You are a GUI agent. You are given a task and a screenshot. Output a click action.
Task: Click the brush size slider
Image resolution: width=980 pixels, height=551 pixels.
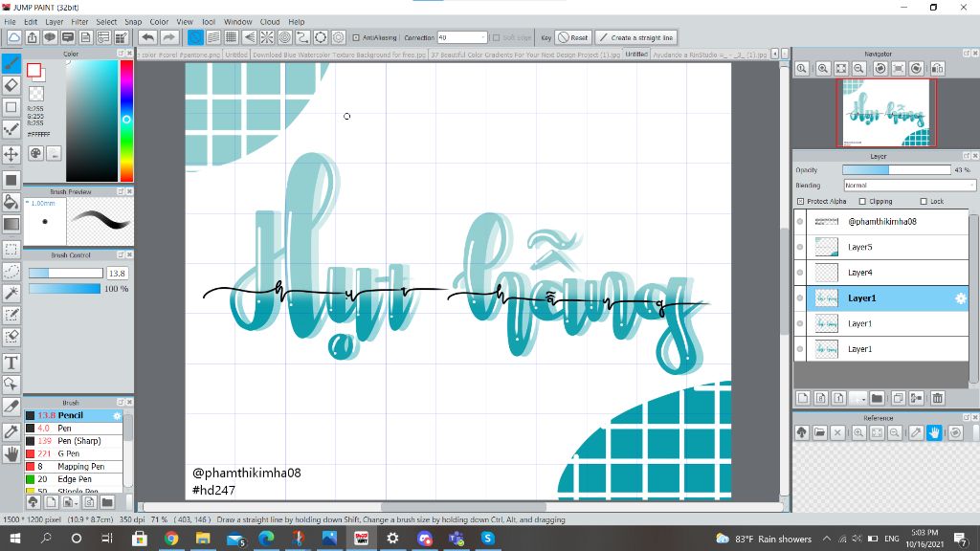click(66, 273)
